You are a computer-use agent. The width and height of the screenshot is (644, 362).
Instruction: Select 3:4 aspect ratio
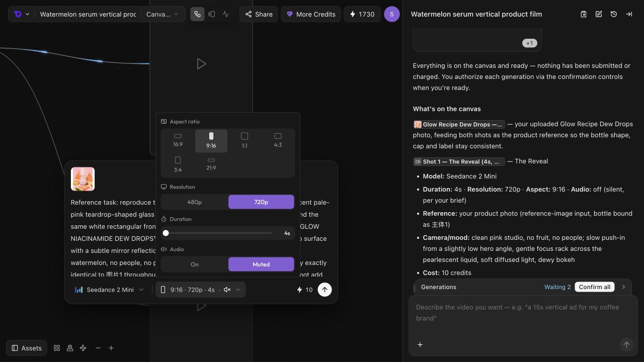tap(178, 164)
